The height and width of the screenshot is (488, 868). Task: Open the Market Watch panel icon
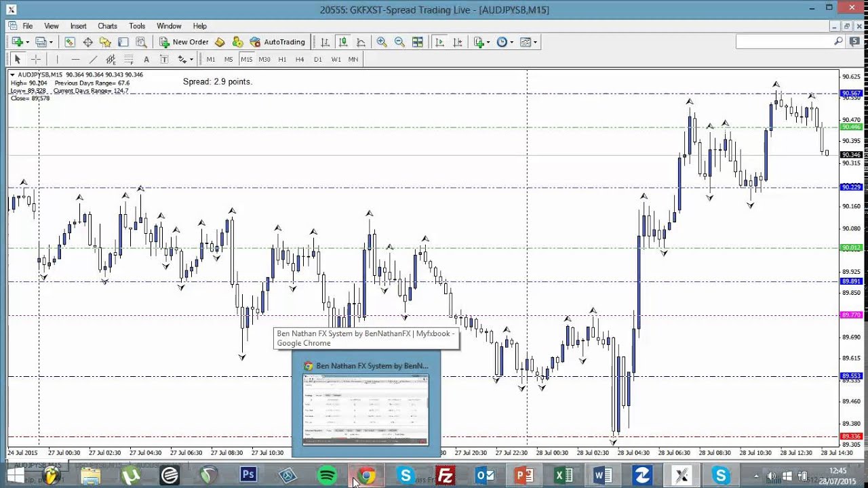(x=70, y=42)
